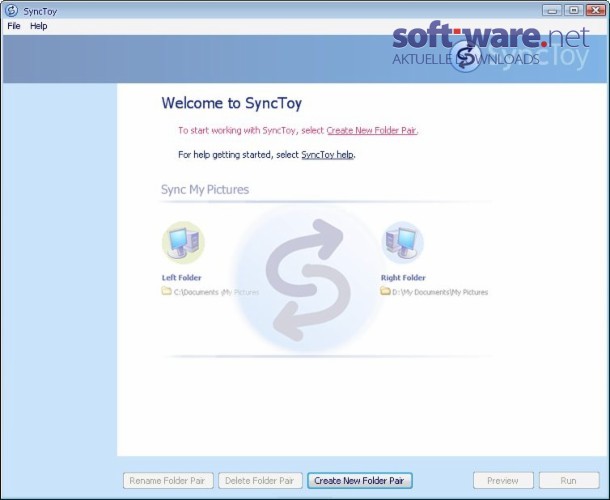Screen dimensions: 610x500
Task: Click the SyncToy icon in title bar
Action: pos(12,11)
